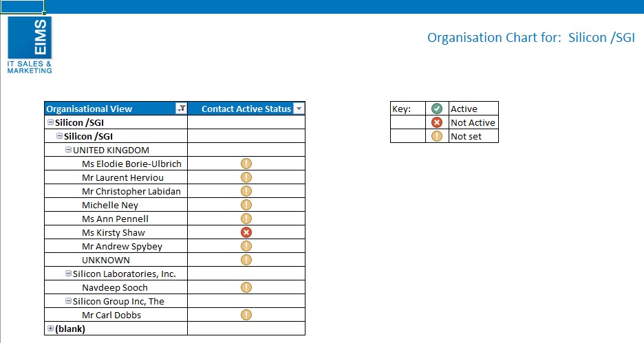Click the Active text in the key
This screenshot has height=343, width=644.
tap(464, 109)
